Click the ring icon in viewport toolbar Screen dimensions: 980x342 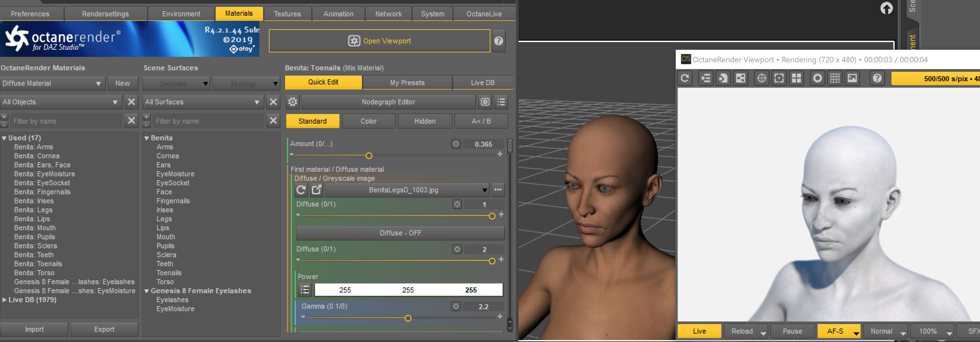[818, 78]
